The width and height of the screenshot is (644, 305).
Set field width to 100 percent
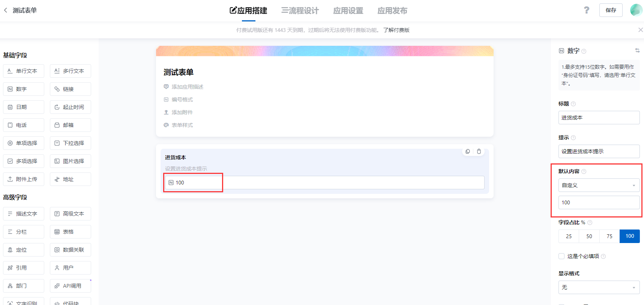tap(630, 236)
